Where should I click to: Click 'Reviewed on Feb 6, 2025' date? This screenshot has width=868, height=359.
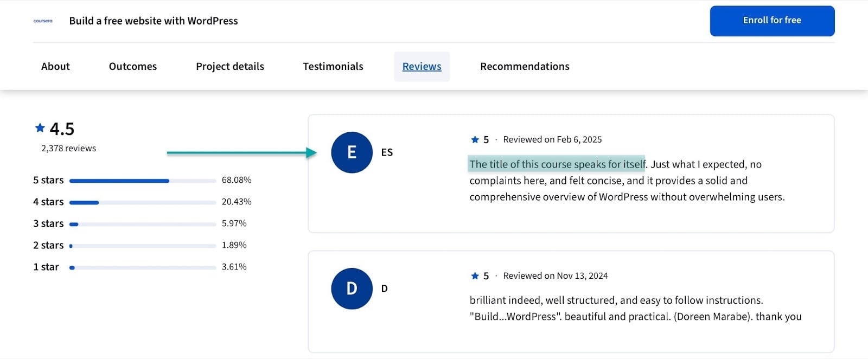pyautogui.click(x=552, y=139)
